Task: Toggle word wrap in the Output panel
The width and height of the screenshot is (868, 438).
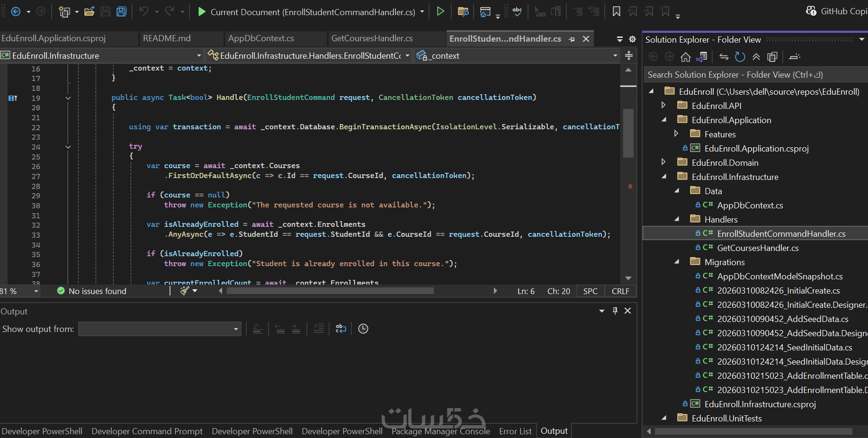Action: 341,329
